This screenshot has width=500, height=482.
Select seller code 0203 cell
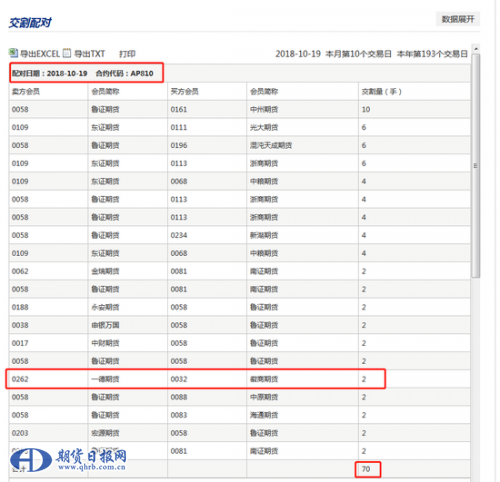tap(48, 433)
